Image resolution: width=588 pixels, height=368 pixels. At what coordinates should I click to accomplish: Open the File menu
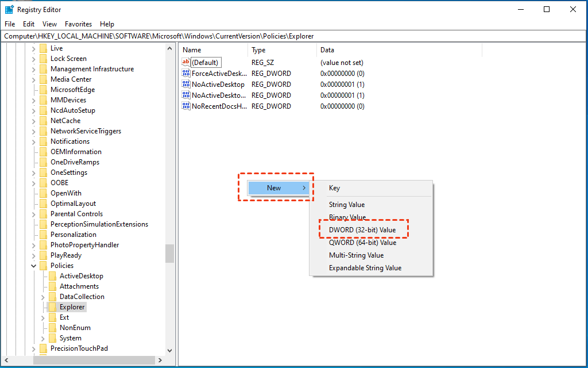(10, 24)
